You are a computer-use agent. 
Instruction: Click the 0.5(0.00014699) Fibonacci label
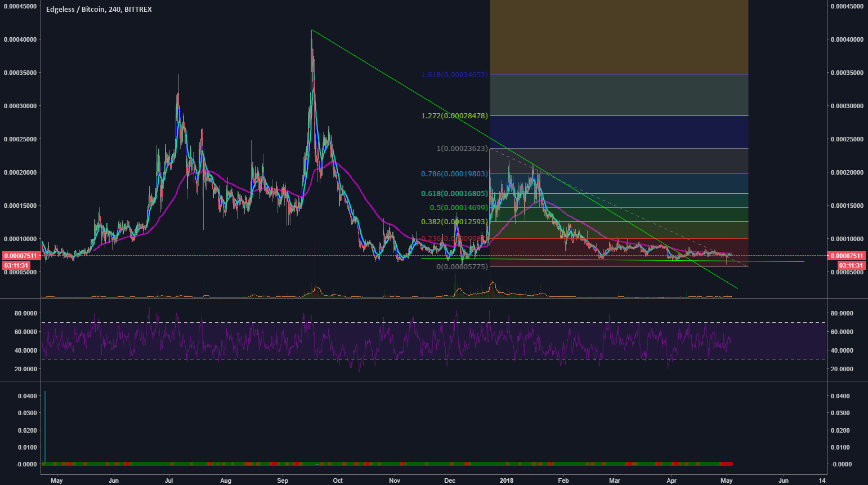[x=458, y=208]
